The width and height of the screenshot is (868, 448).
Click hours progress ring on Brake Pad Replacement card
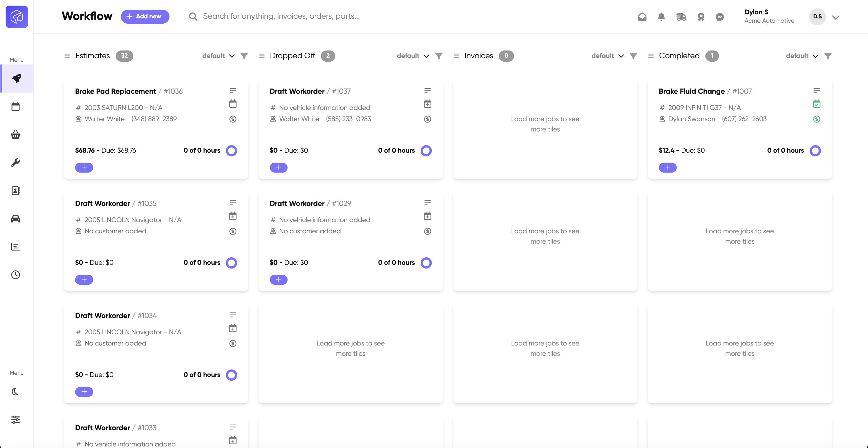tap(231, 150)
